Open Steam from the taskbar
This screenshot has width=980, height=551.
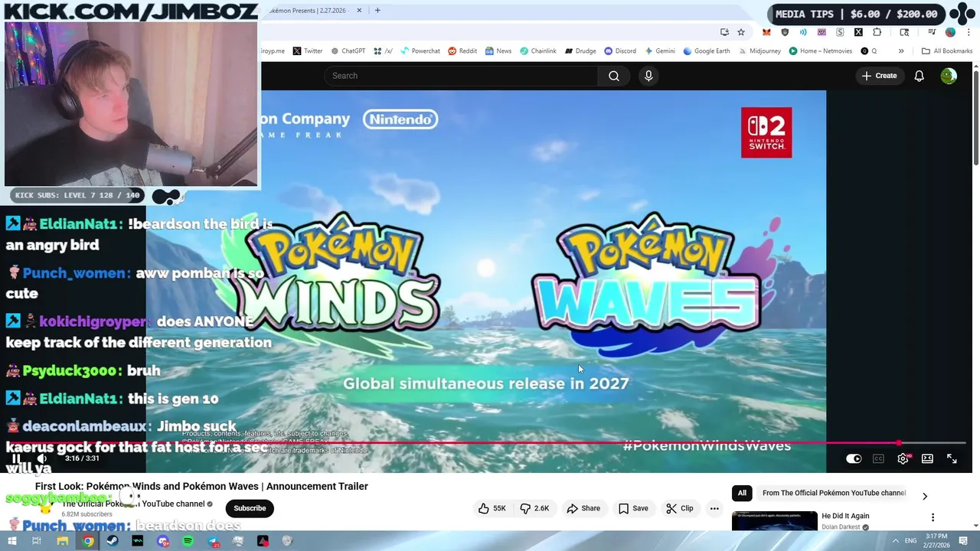pyautogui.click(x=113, y=541)
